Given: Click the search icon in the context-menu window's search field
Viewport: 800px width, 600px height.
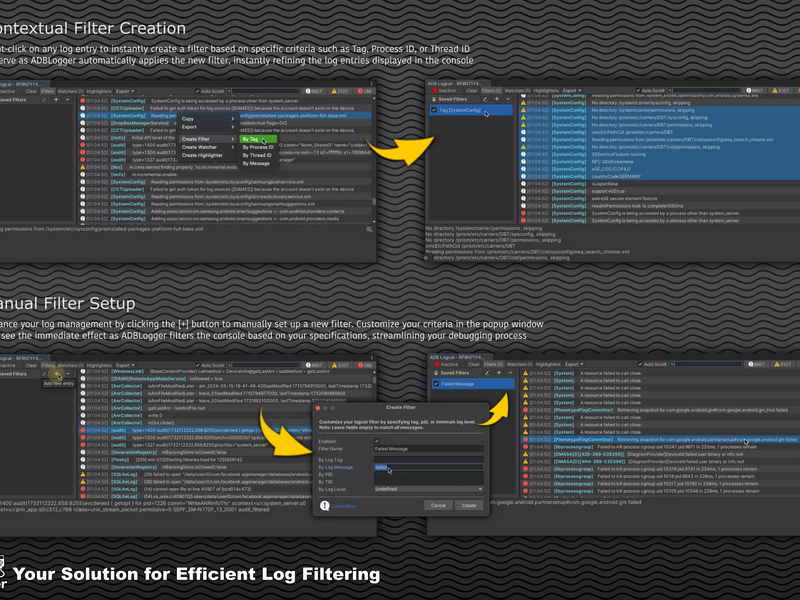Looking at the screenshot, I should (230, 91).
